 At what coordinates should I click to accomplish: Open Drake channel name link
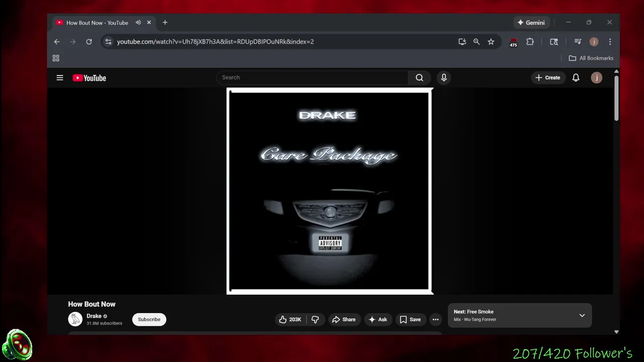(x=94, y=316)
